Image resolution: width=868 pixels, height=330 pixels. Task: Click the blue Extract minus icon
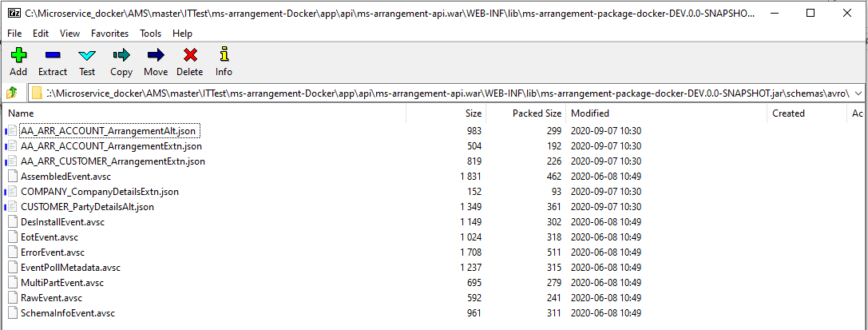(x=53, y=55)
